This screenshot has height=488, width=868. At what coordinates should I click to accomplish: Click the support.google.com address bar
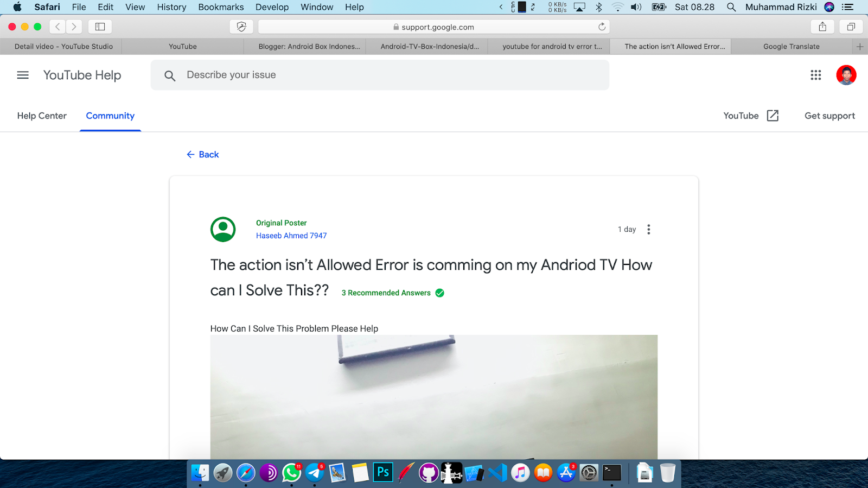pyautogui.click(x=434, y=27)
